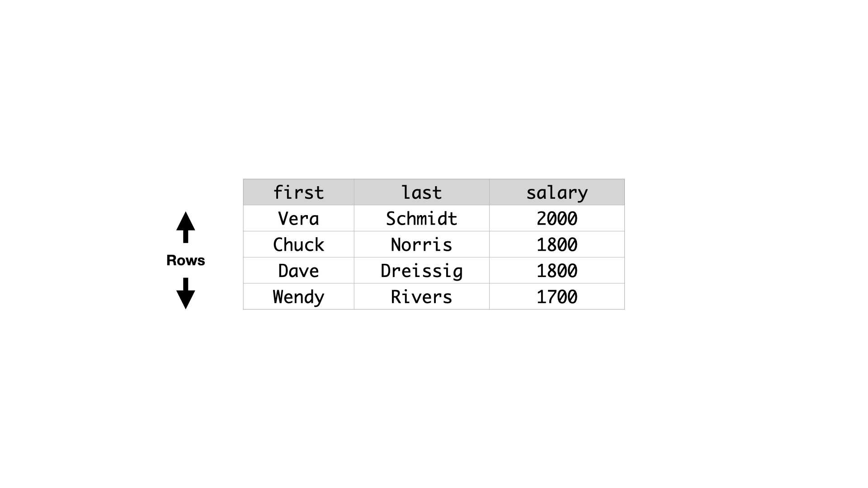Click the 1700 salary cell

click(x=557, y=296)
